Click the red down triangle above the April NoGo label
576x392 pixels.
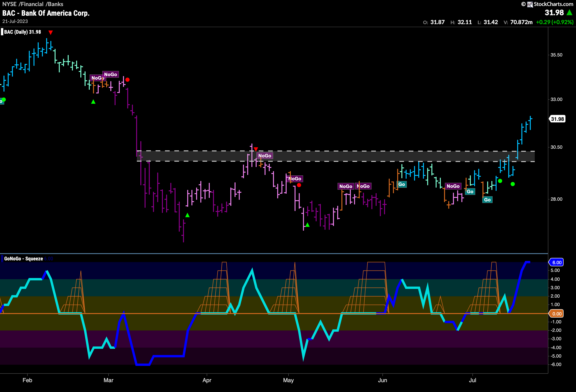pos(256,149)
